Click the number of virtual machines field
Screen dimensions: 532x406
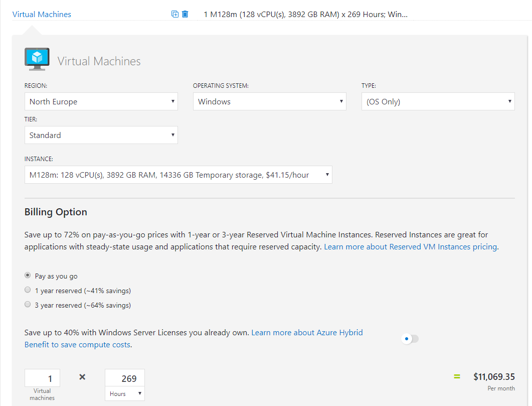[42, 378]
